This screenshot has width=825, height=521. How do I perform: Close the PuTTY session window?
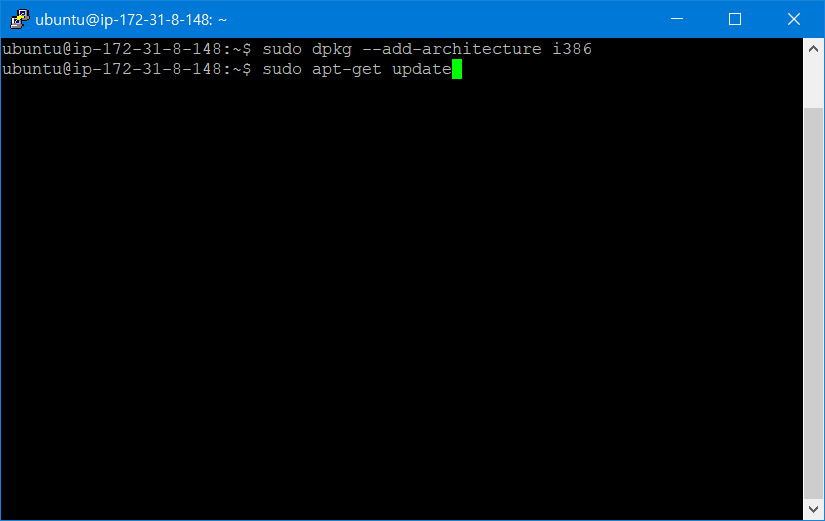794,19
